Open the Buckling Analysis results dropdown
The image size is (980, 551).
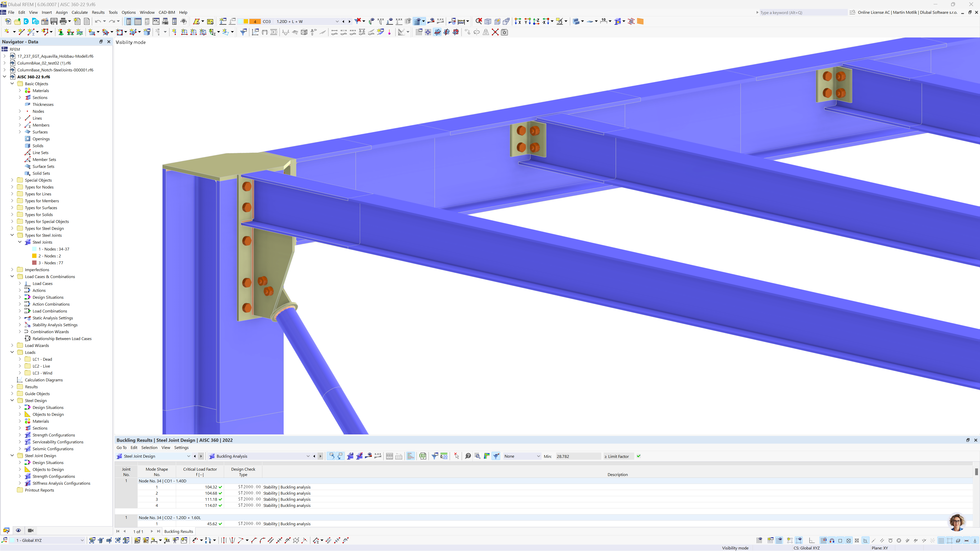point(308,456)
